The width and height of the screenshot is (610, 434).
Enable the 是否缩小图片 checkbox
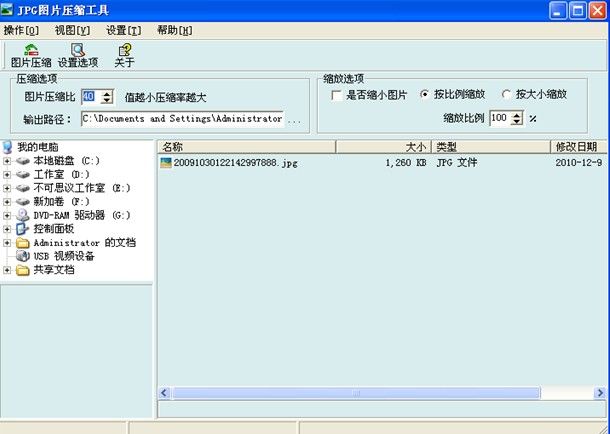coord(337,95)
